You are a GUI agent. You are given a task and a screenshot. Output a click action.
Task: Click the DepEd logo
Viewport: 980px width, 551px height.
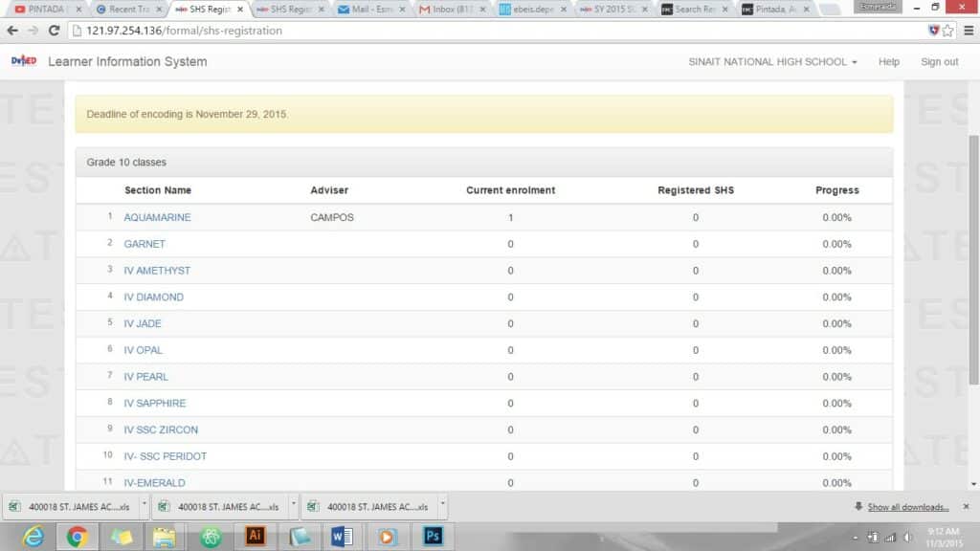click(24, 60)
